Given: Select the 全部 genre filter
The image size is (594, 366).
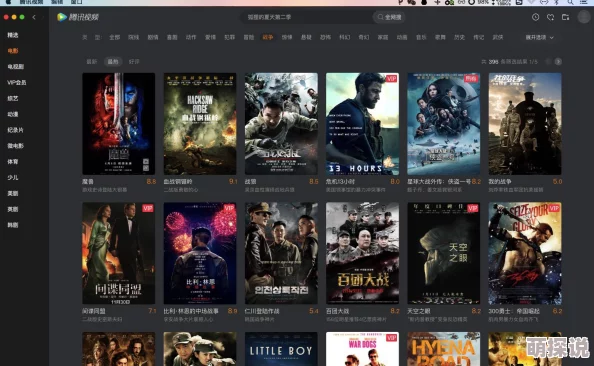Looking at the screenshot, I should 114,38.
